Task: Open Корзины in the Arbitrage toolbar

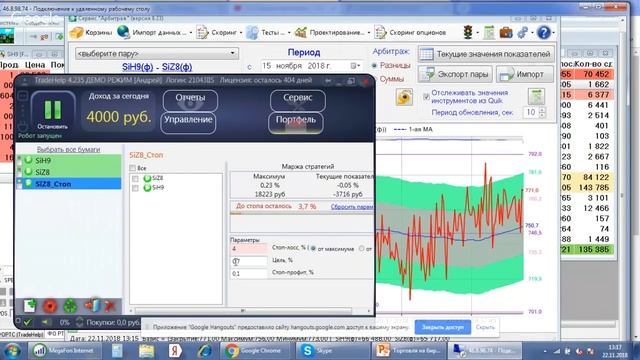Action: [x=91, y=33]
